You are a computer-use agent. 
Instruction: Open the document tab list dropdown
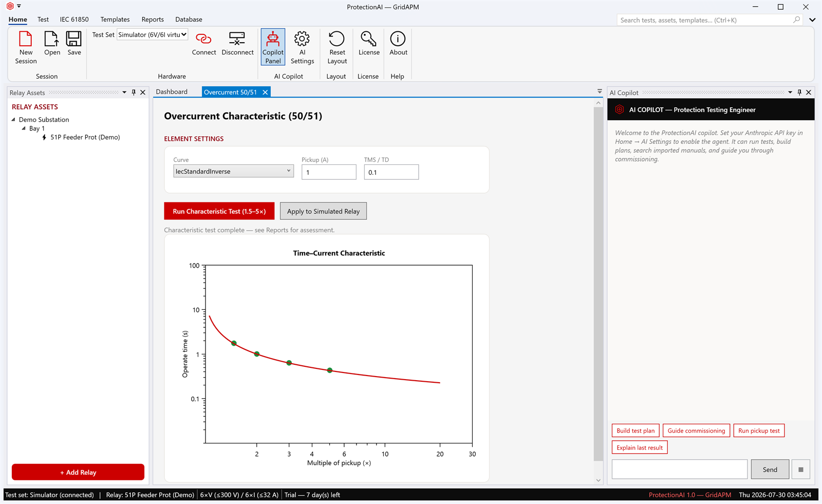pyautogui.click(x=600, y=91)
